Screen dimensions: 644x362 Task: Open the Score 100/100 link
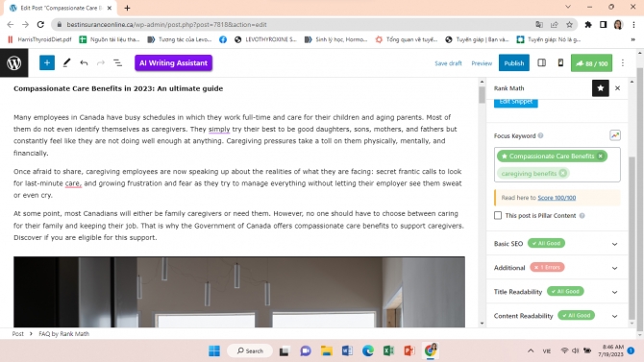[557, 198]
